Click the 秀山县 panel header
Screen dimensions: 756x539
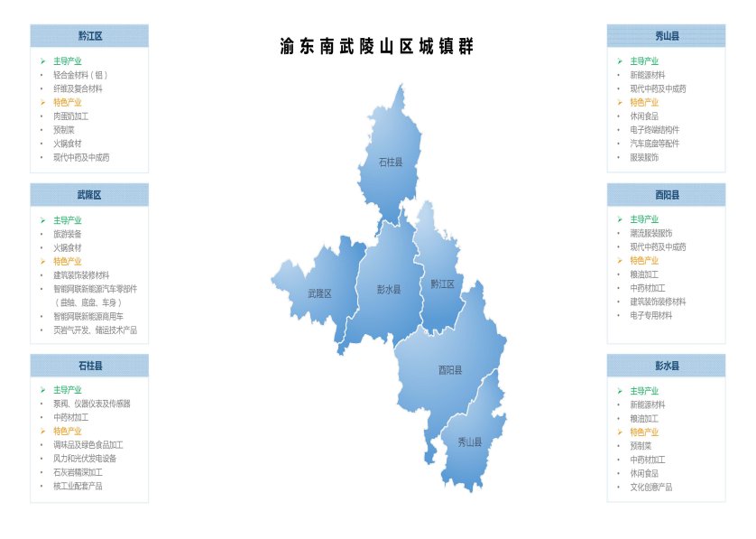click(667, 36)
